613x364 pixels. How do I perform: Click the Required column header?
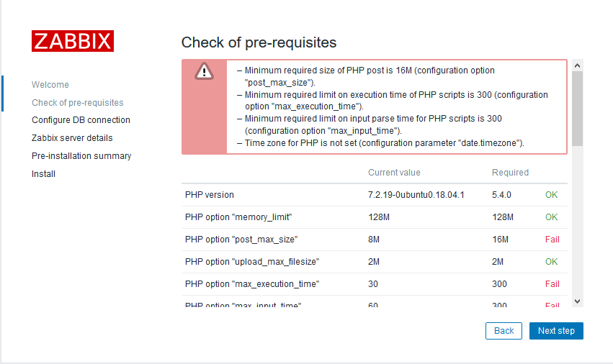tap(510, 173)
